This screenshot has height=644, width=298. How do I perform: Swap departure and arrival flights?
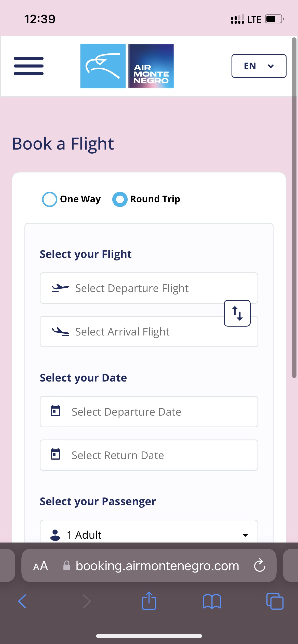point(237,313)
